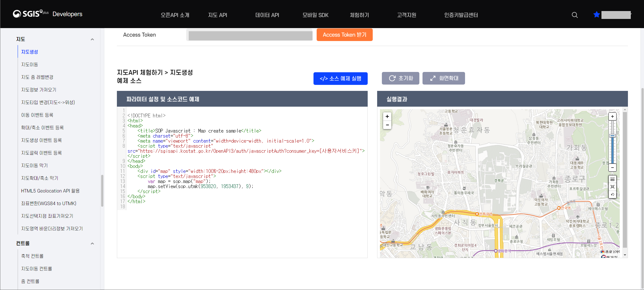Image resolution: width=644 pixels, height=290 pixels.
Task: Click the map zoom slider handle
Action: (612, 136)
